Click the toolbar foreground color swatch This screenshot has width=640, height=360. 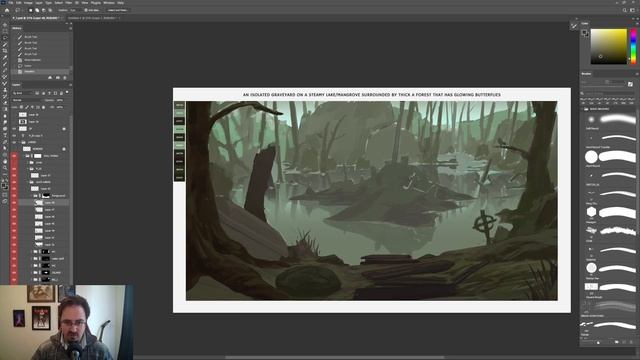(4, 185)
